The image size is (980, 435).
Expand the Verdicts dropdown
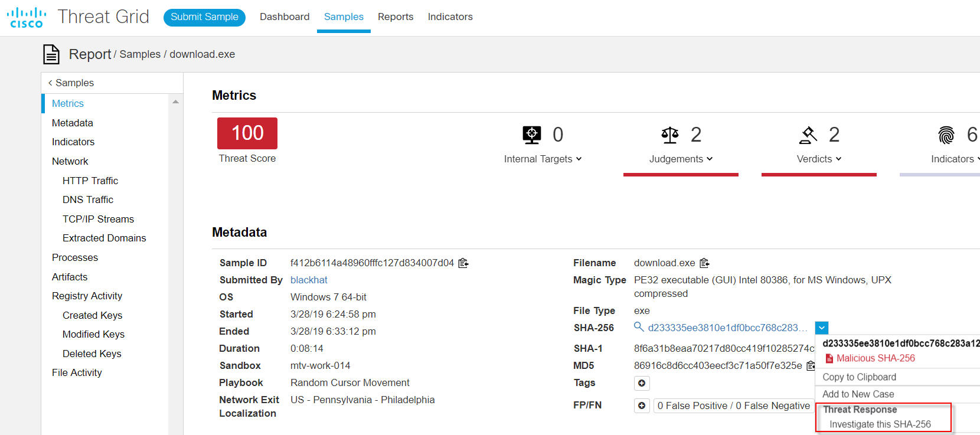[819, 159]
